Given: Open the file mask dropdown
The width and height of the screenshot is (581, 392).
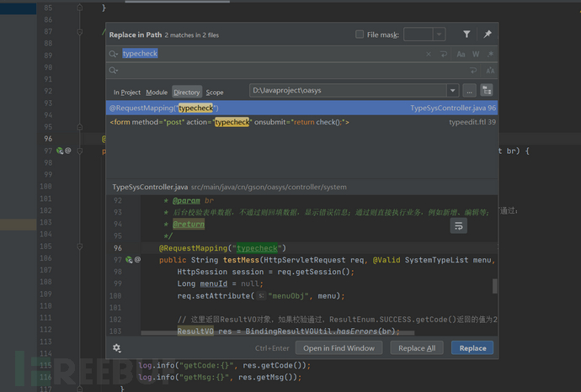Looking at the screenshot, I should pyautogui.click(x=439, y=34).
